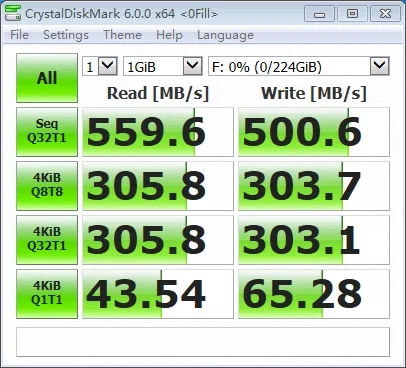The image size is (406, 368).
Task: Run all benchmarks with All button
Action: pyautogui.click(x=47, y=78)
